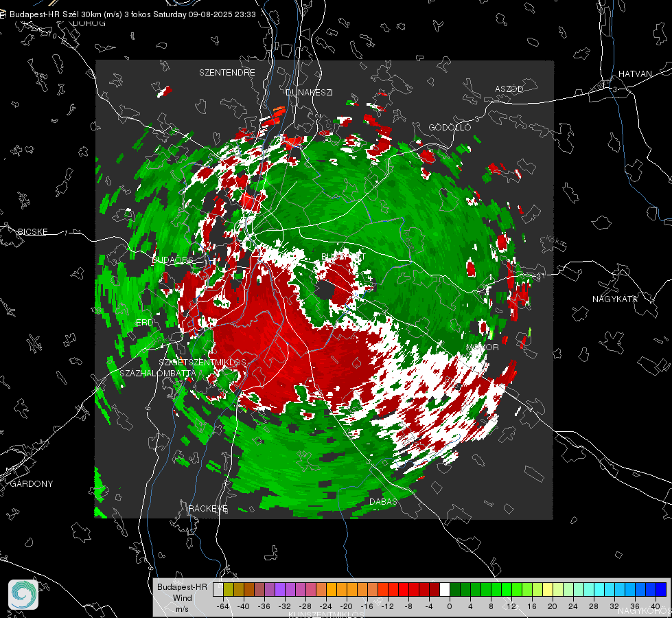Click the BICSKE town label
The image size is (672, 618).
click(x=32, y=231)
